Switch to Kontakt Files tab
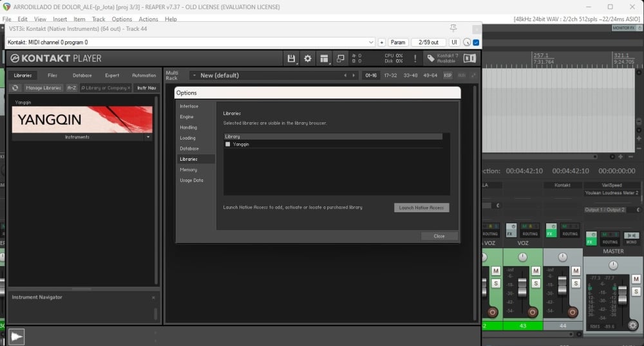 (53, 75)
